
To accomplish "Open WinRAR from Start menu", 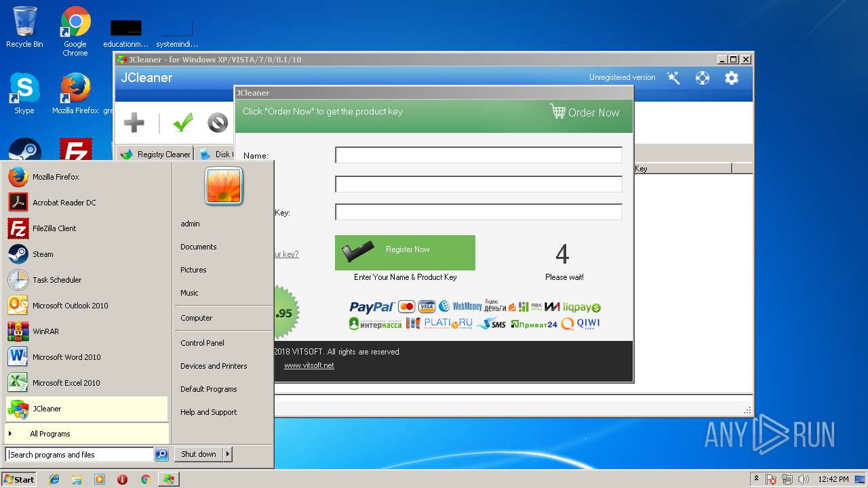I will tap(87, 331).
